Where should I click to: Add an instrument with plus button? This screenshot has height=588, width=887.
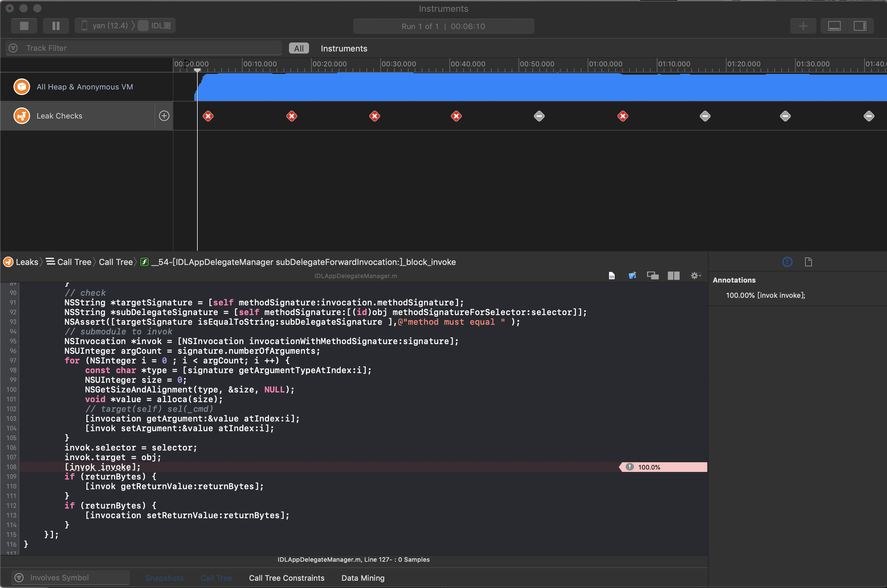click(803, 26)
